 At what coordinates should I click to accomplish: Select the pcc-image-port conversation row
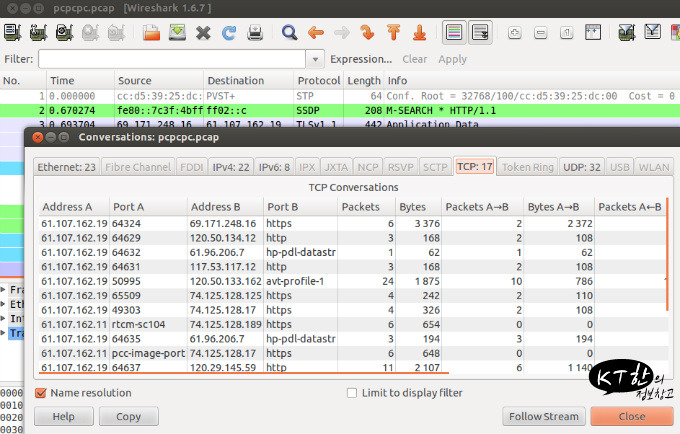pyautogui.click(x=353, y=353)
